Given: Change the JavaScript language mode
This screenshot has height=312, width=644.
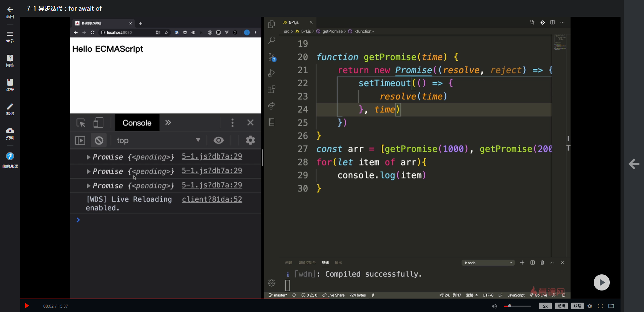Looking at the screenshot, I should point(516,295).
